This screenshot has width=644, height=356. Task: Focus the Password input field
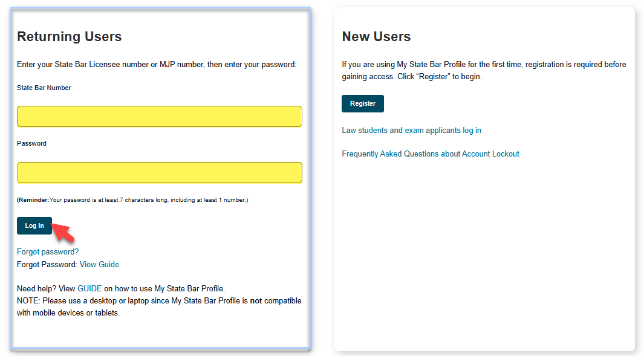[159, 172]
